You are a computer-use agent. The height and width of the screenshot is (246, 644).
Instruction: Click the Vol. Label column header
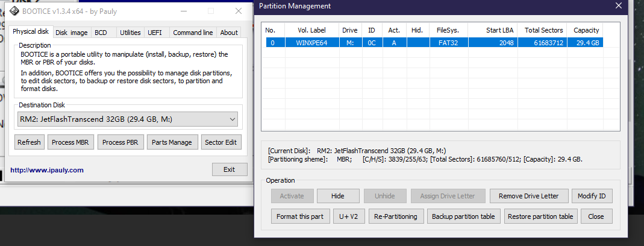click(311, 30)
